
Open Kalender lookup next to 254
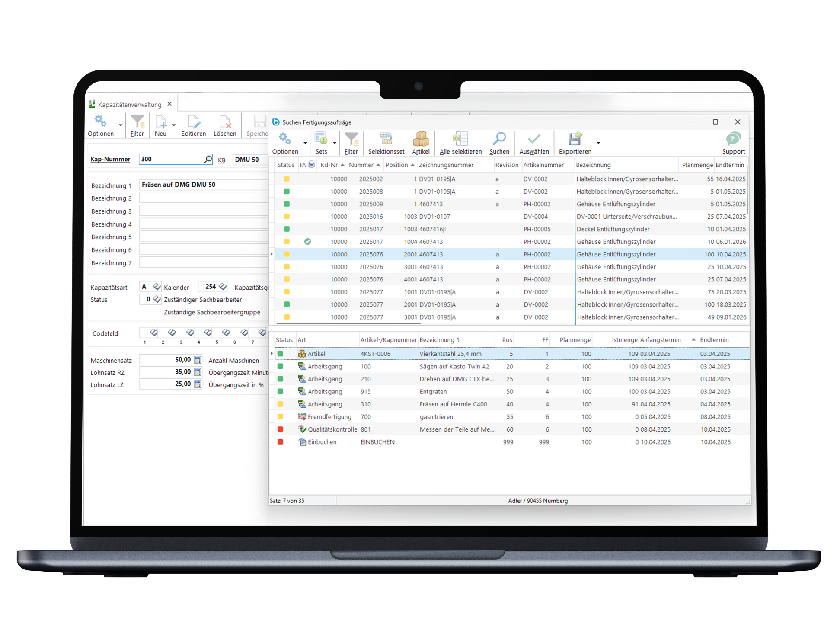click(x=223, y=287)
